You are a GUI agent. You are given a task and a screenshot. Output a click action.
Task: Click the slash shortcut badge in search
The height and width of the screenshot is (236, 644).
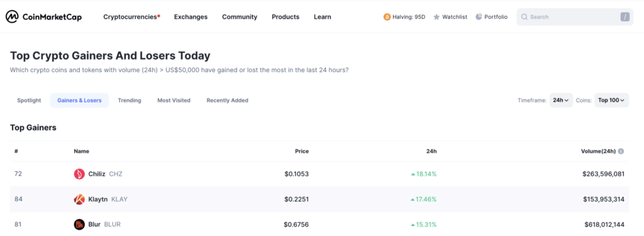(x=625, y=17)
